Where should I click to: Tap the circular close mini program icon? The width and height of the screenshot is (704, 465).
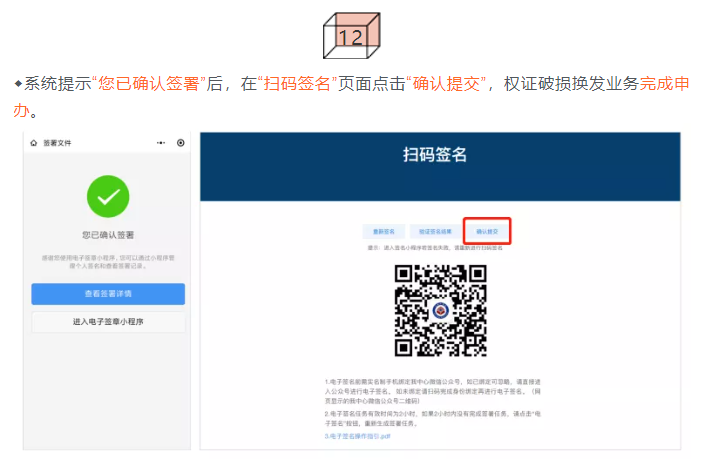pos(181,143)
